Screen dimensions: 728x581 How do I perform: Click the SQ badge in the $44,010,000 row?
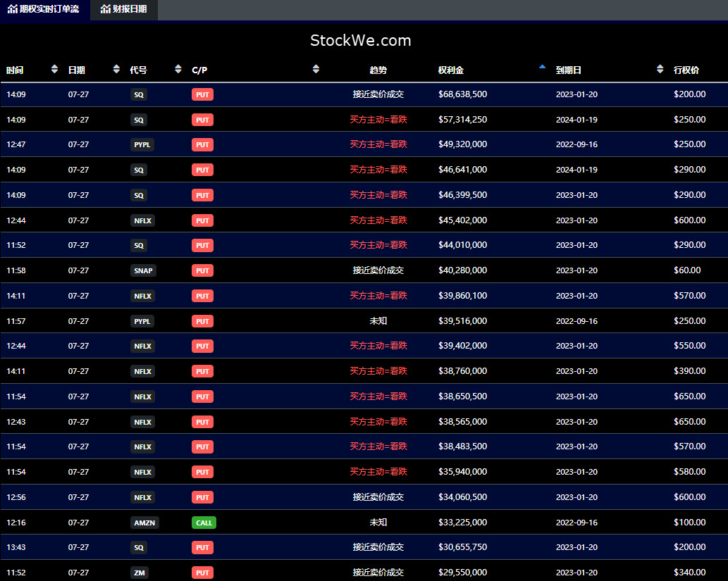point(139,245)
